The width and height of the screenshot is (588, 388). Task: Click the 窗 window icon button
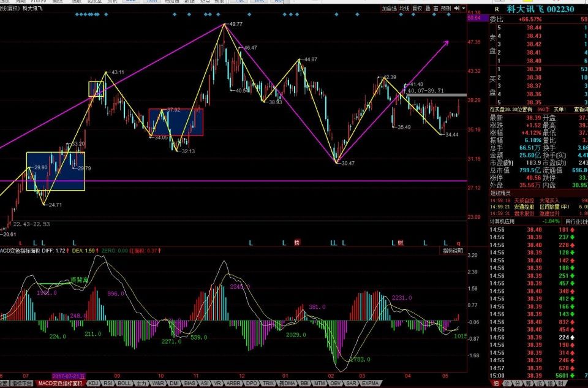[435, 9]
